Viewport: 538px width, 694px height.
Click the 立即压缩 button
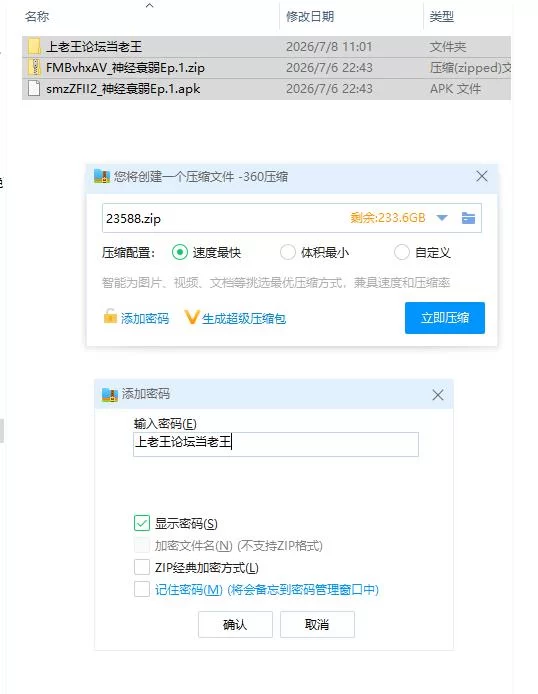click(x=445, y=318)
